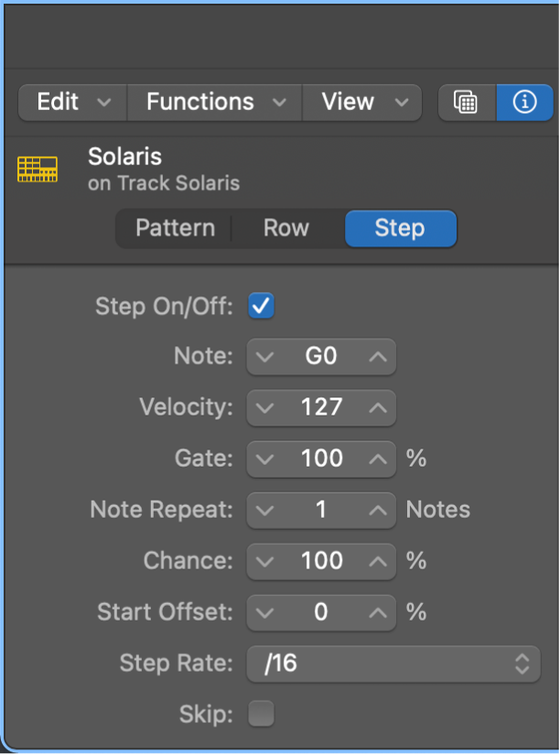Switch to the Pattern tab

coord(175,228)
